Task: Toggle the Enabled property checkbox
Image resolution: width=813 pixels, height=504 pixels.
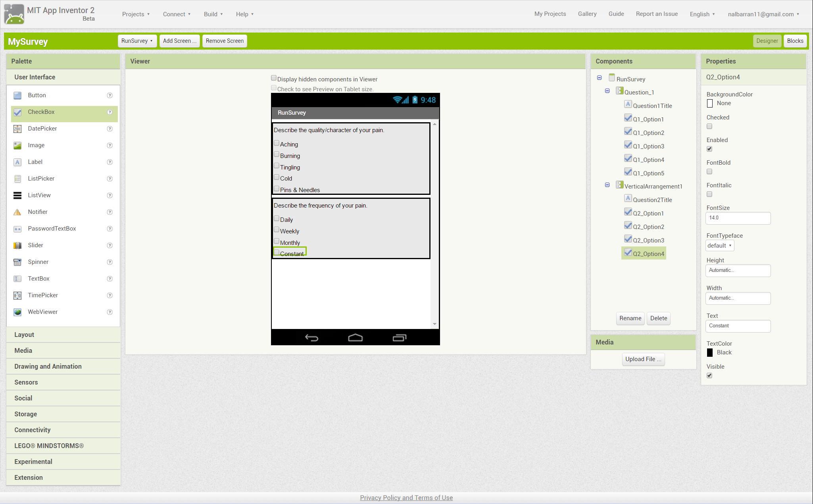Action: 709,149
